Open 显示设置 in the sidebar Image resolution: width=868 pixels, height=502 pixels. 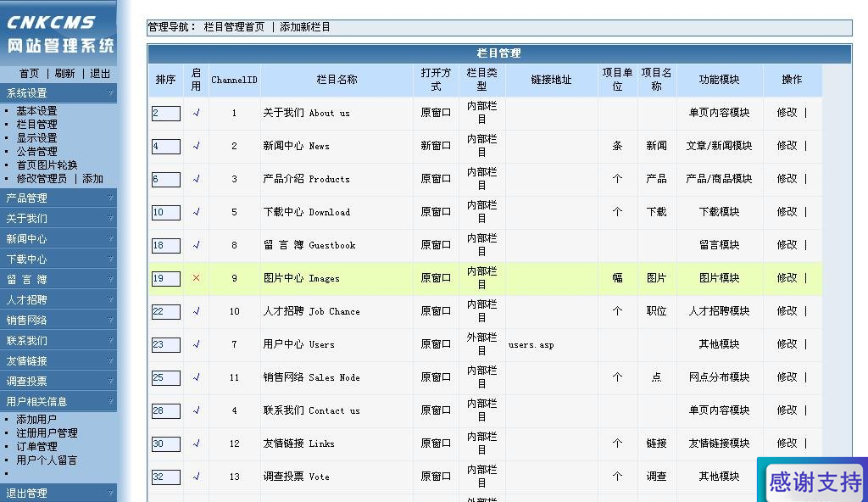pos(36,138)
